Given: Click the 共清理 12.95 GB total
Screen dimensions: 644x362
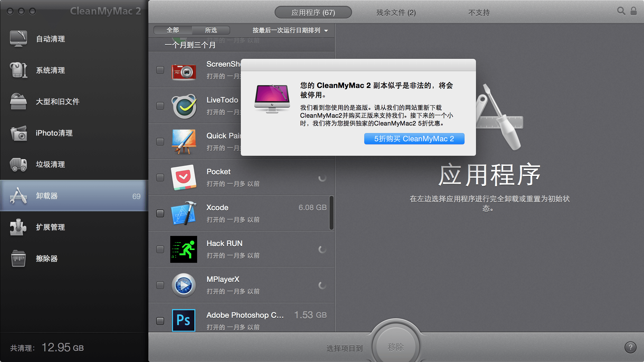Looking at the screenshot, I should tap(47, 348).
